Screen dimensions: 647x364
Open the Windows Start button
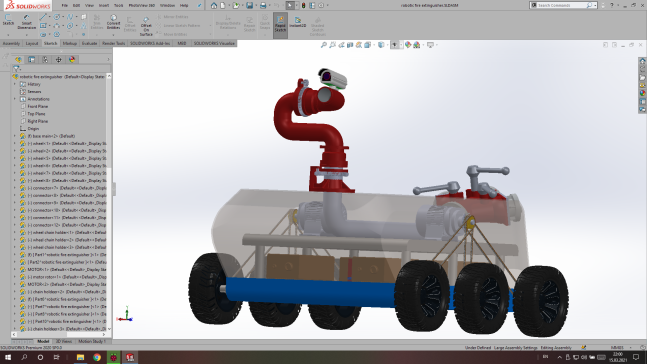8,357
